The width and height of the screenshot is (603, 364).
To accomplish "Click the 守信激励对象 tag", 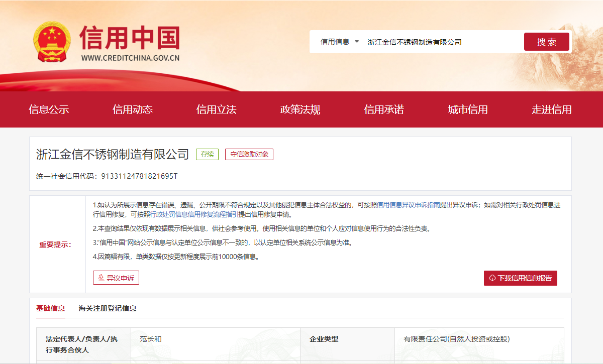I will coord(249,155).
